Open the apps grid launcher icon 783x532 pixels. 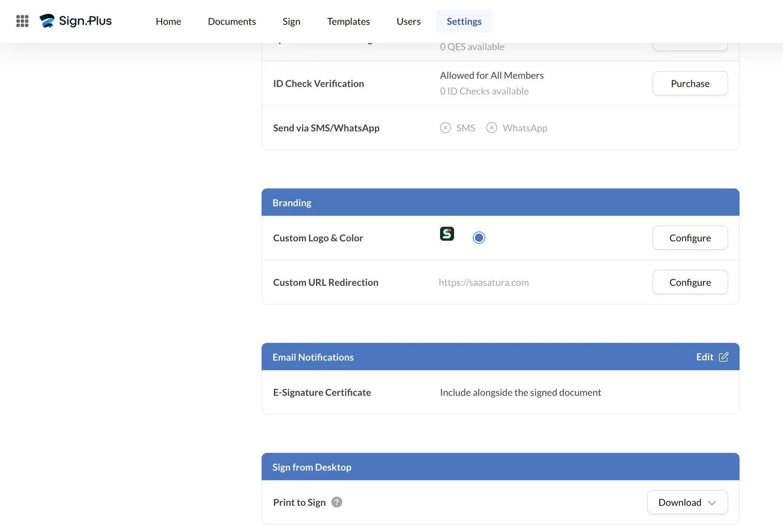click(x=22, y=21)
